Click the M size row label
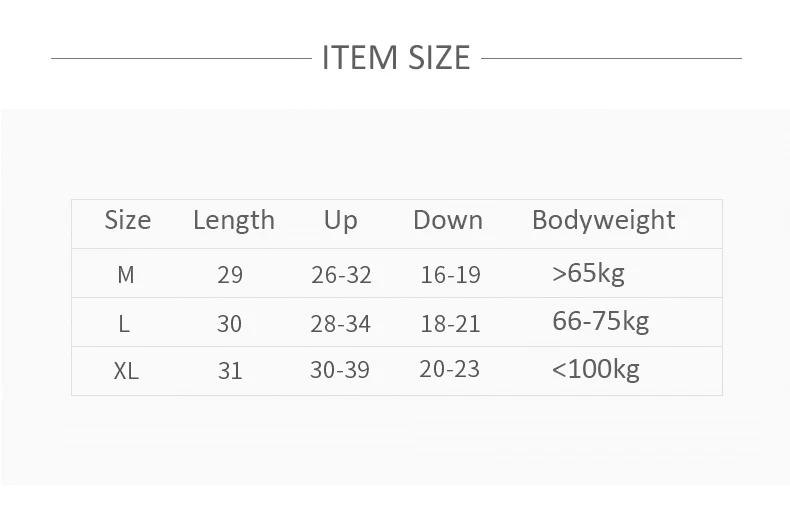This screenshot has width=790, height=521. pyautogui.click(x=126, y=274)
